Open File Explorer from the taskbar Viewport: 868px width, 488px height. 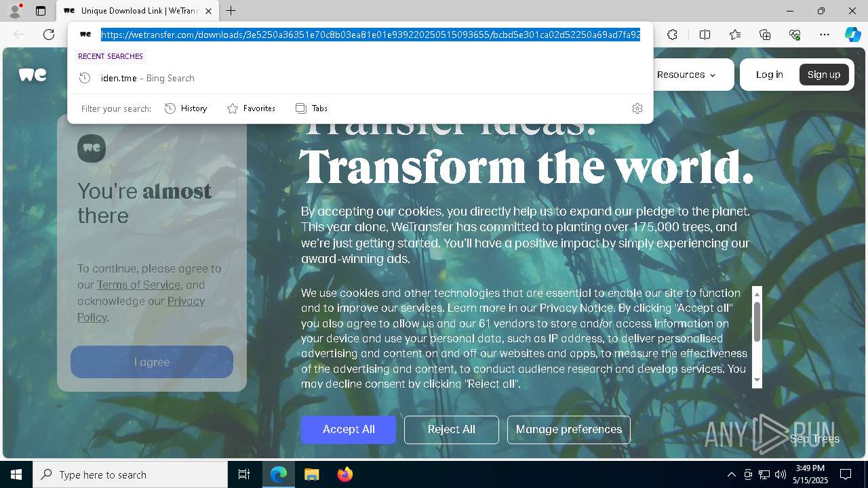(x=311, y=474)
